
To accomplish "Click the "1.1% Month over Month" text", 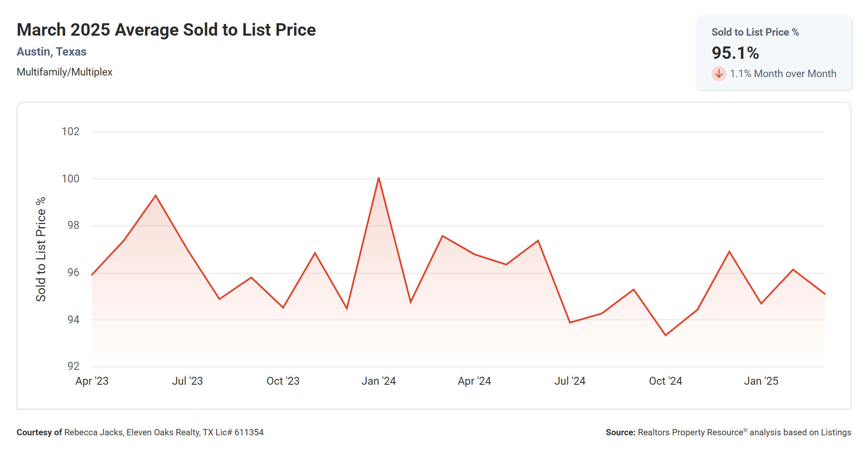I will pyautogui.click(x=783, y=74).
